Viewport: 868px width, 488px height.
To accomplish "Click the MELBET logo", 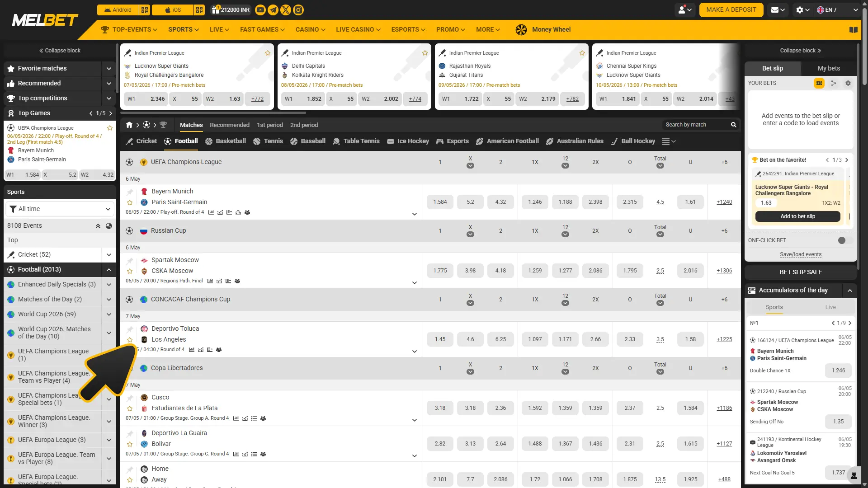I will (x=45, y=20).
